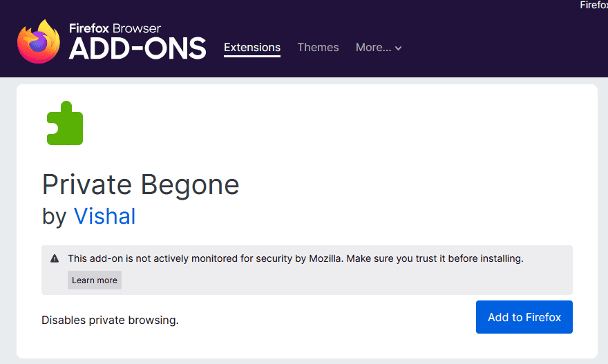
Task: Click the Disables private browsing description
Action: pyautogui.click(x=110, y=320)
